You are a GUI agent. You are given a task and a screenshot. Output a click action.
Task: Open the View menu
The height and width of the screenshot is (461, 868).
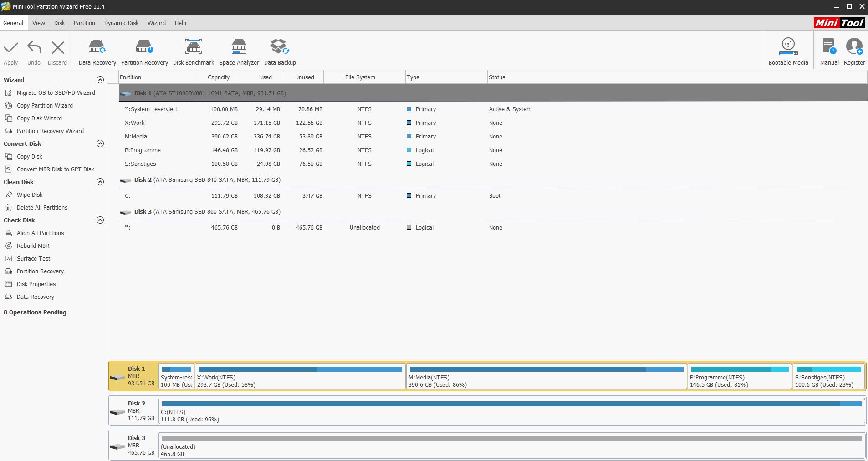point(39,23)
